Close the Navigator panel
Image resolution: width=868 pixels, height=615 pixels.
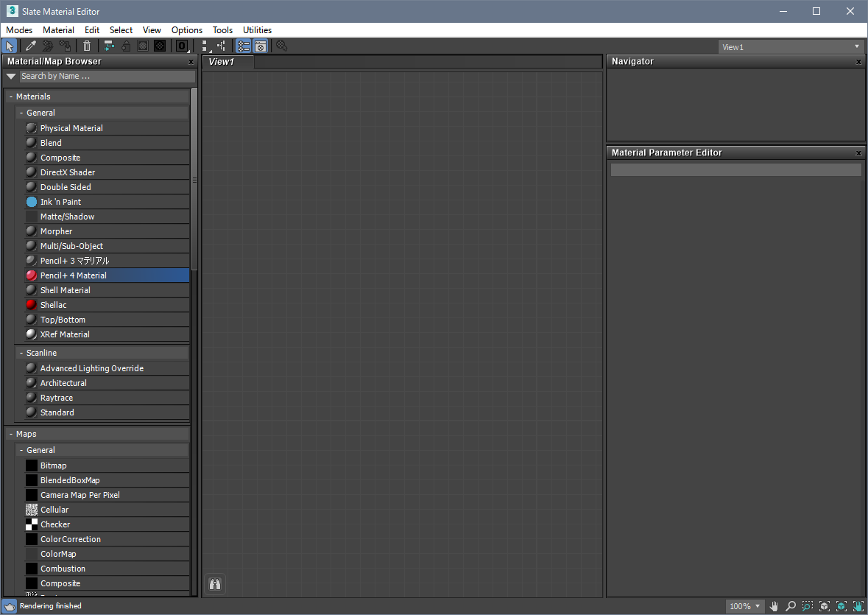[x=858, y=62]
